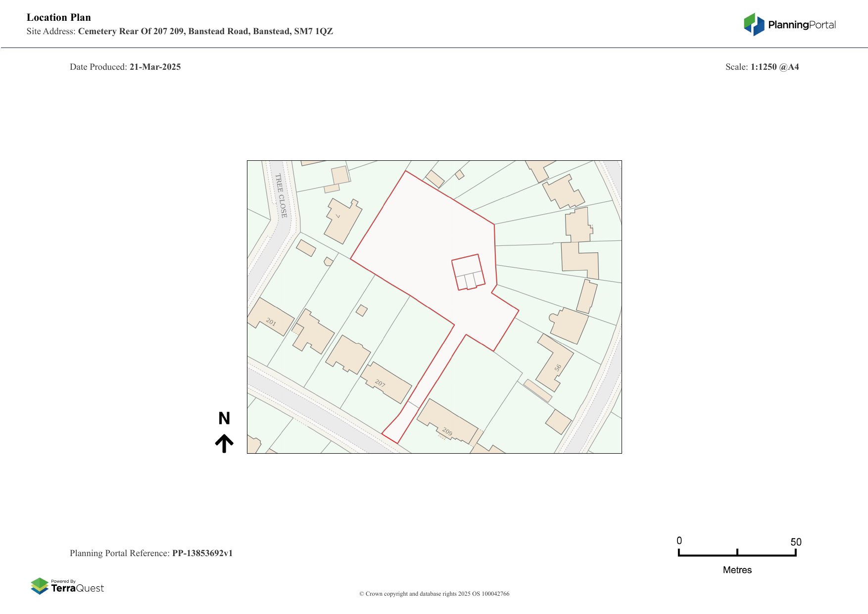Click the date produced 21-Mar-2025
The height and width of the screenshot is (614, 868).
coord(155,67)
